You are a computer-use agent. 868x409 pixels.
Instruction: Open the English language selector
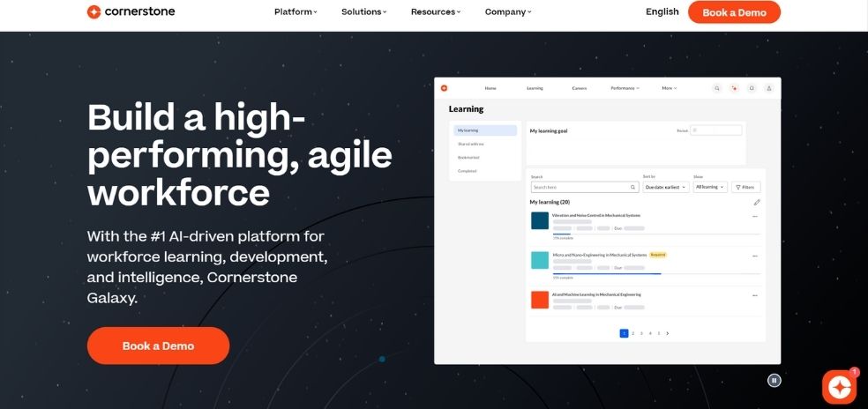[x=662, y=11]
